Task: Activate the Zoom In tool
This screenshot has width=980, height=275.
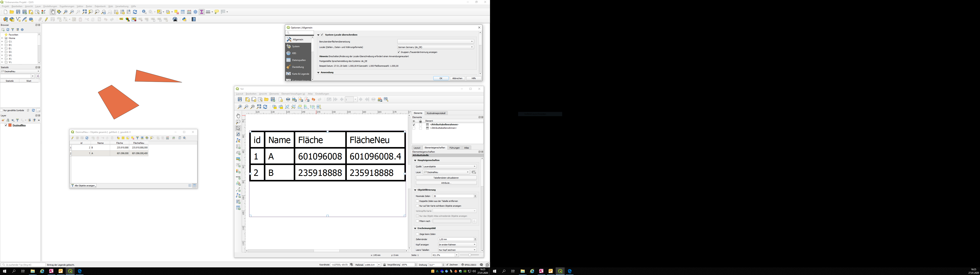Action: click(x=65, y=12)
